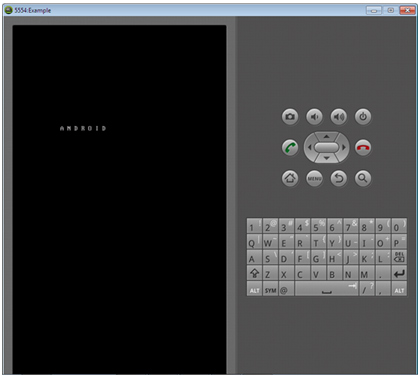Lower volume with the volume down button

click(314, 117)
